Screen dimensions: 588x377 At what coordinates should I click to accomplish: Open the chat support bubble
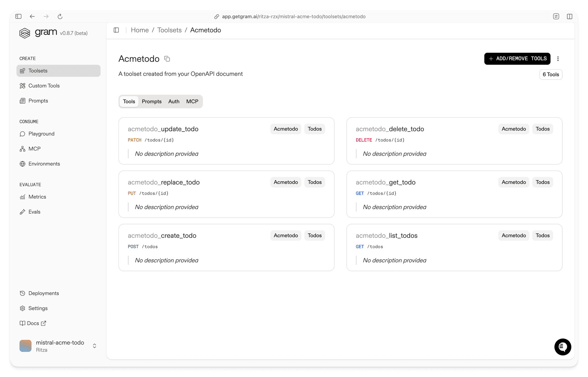point(563,347)
